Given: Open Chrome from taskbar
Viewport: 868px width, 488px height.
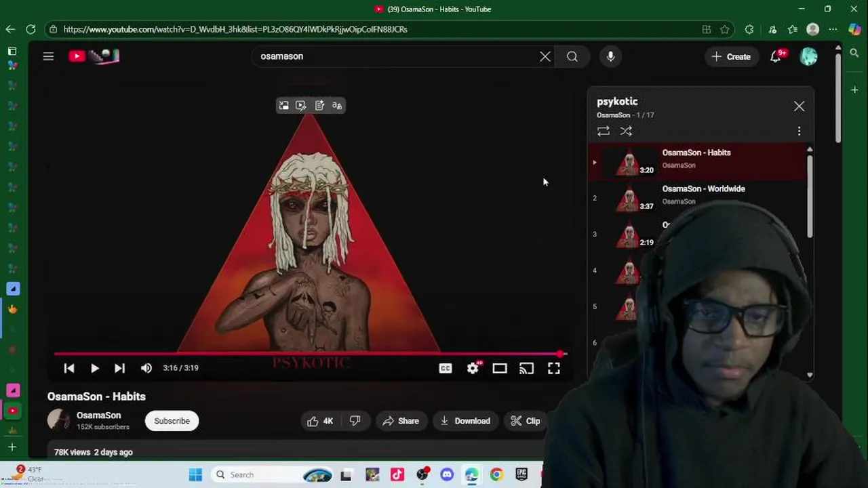Looking at the screenshot, I should coord(496,474).
